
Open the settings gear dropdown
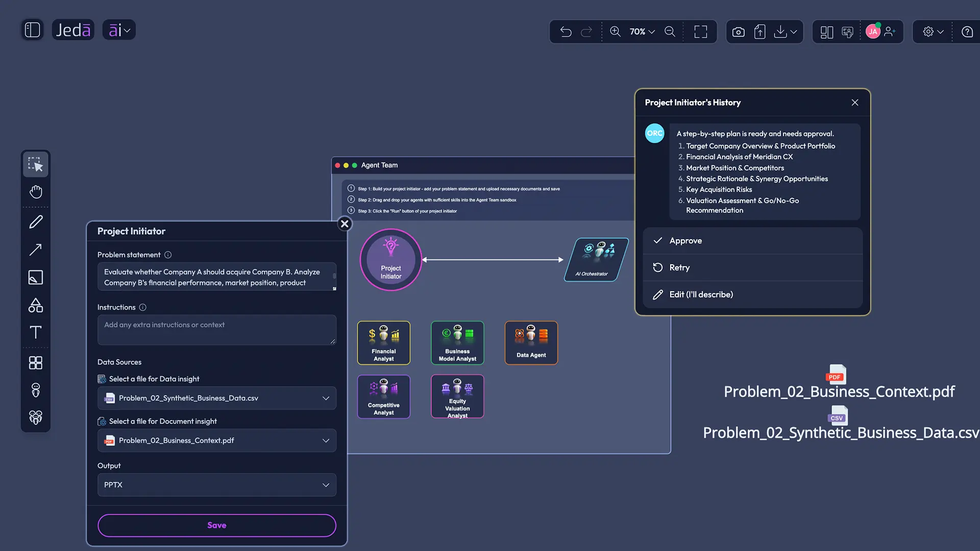coord(933,32)
